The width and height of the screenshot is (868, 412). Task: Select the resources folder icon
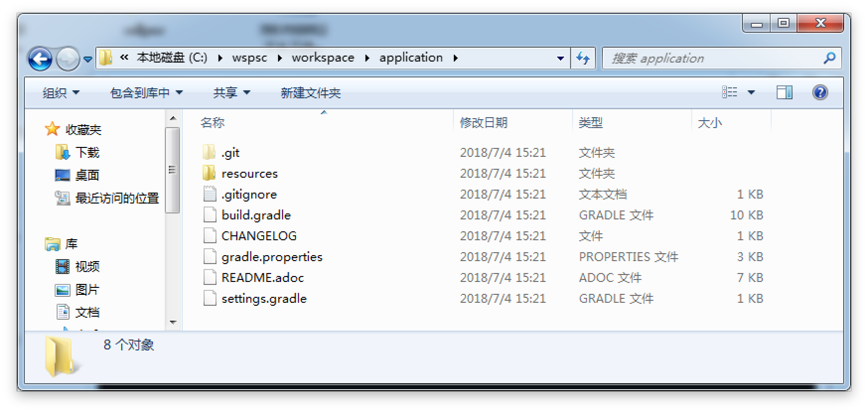point(209,173)
